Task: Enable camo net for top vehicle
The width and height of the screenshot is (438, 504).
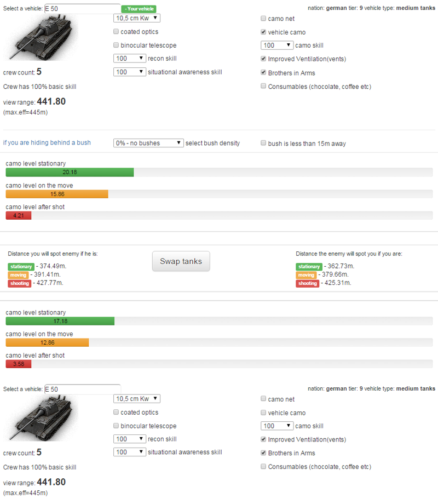Action: coord(263,18)
